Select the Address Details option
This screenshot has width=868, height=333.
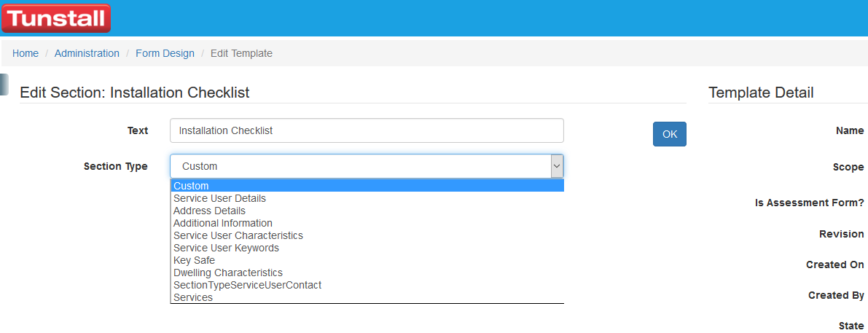(x=209, y=211)
